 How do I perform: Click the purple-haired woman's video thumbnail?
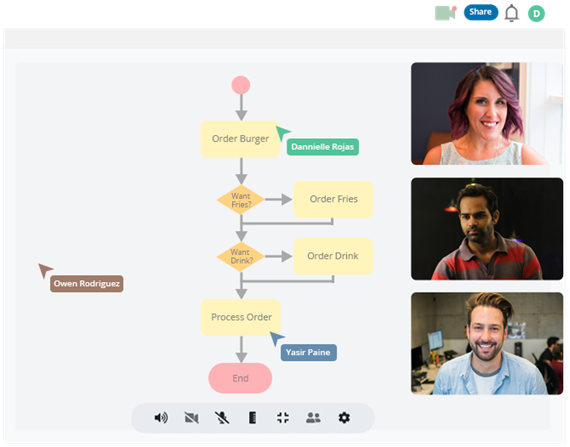tap(487, 114)
